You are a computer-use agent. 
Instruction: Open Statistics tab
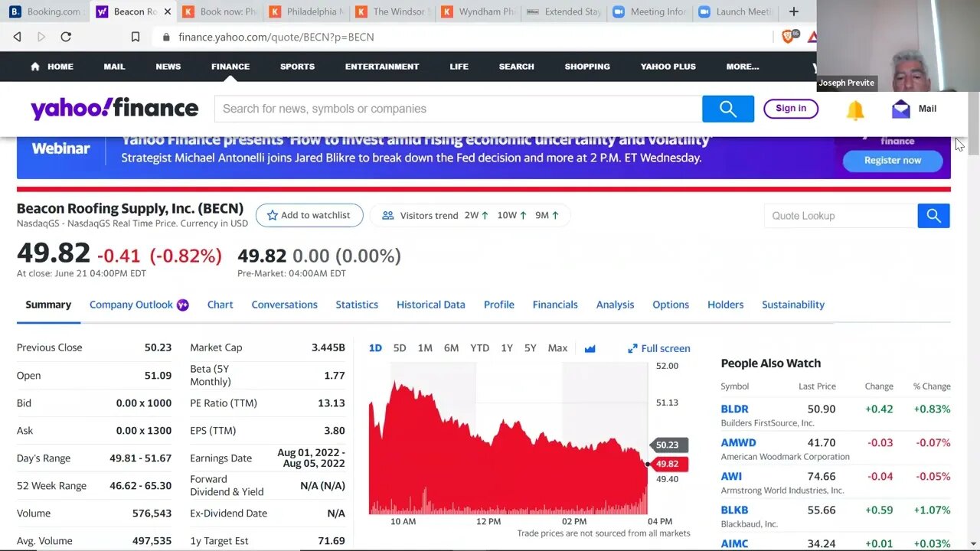(x=357, y=305)
